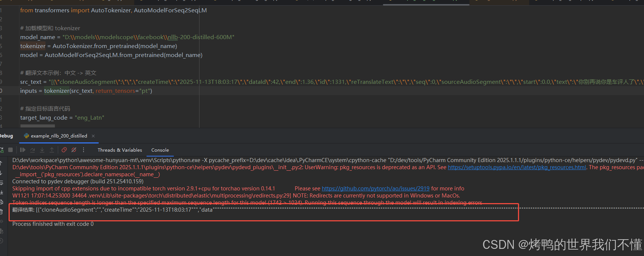Click the python.exe command line in console
Screen dimensions: 644x256
point(328,160)
